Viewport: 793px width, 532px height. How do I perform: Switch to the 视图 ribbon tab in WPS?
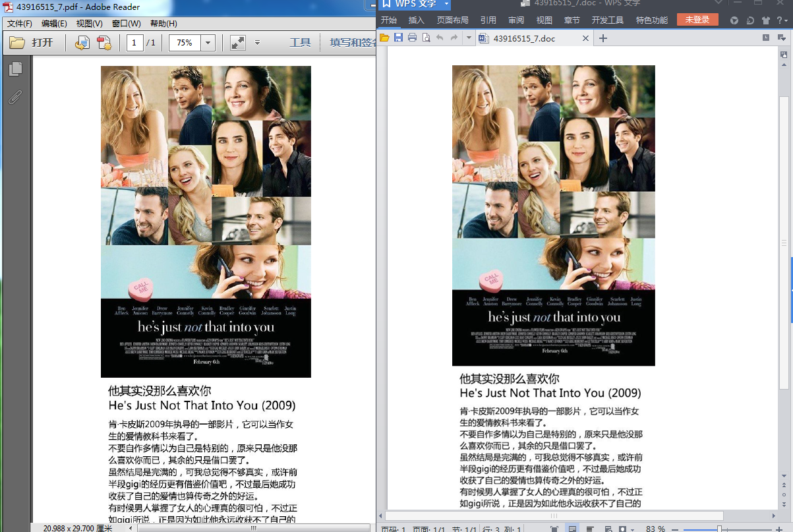[544, 20]
